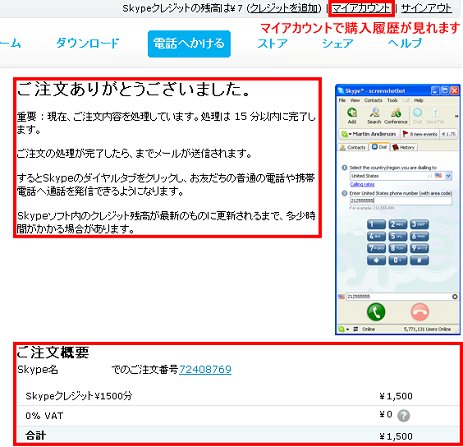This screenshot has width=463, height=447.
Task: Click the Skype logo in the window title bar
Action: click(341, 91)
